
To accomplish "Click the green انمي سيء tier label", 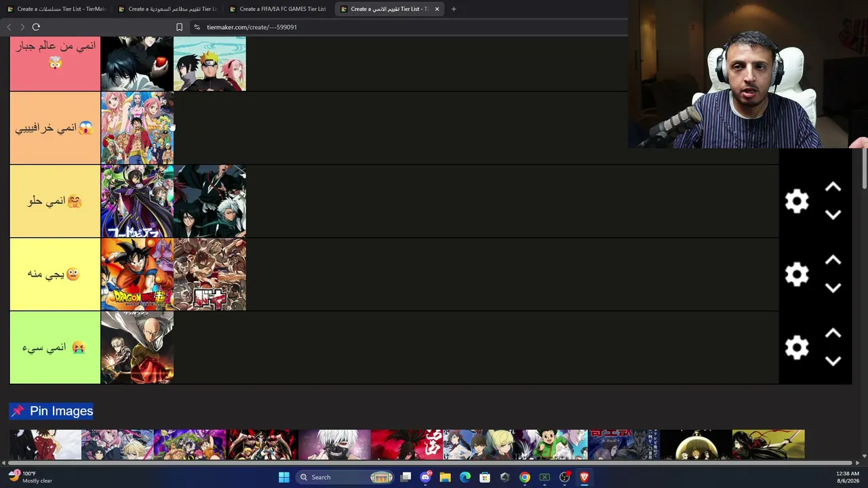I will (x=55, y=348).
